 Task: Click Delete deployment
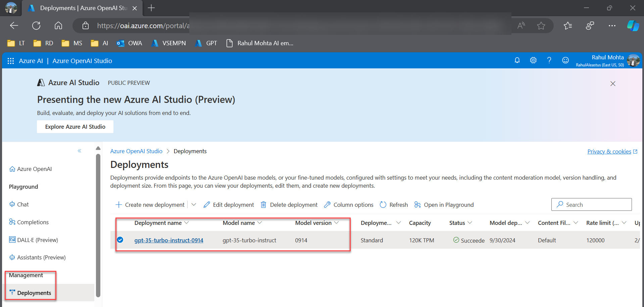(x=289, y=205)
